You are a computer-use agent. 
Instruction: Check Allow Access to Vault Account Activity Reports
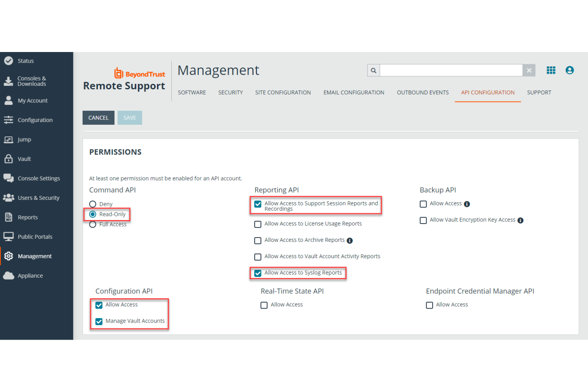(x=258, y=257)
